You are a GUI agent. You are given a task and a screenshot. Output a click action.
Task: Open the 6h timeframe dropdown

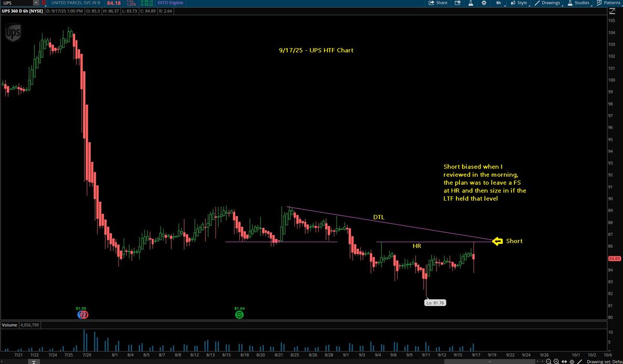(x=498, y=3)
